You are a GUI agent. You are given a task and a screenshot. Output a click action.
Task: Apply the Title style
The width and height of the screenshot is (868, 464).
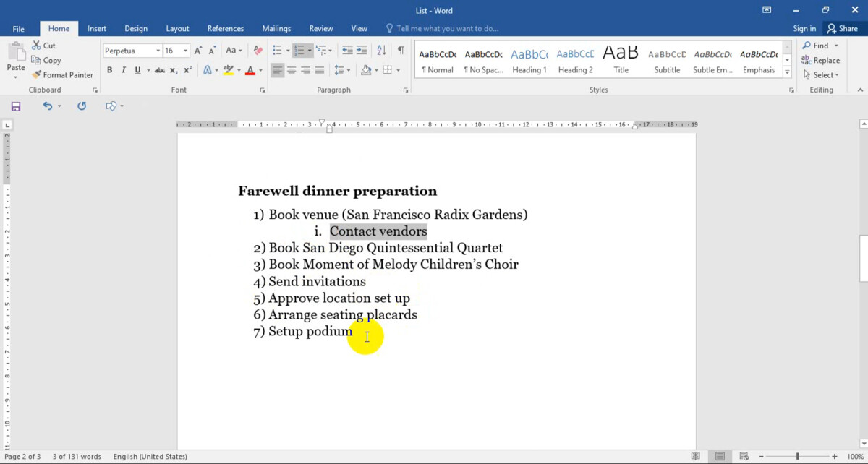point(621,61)
